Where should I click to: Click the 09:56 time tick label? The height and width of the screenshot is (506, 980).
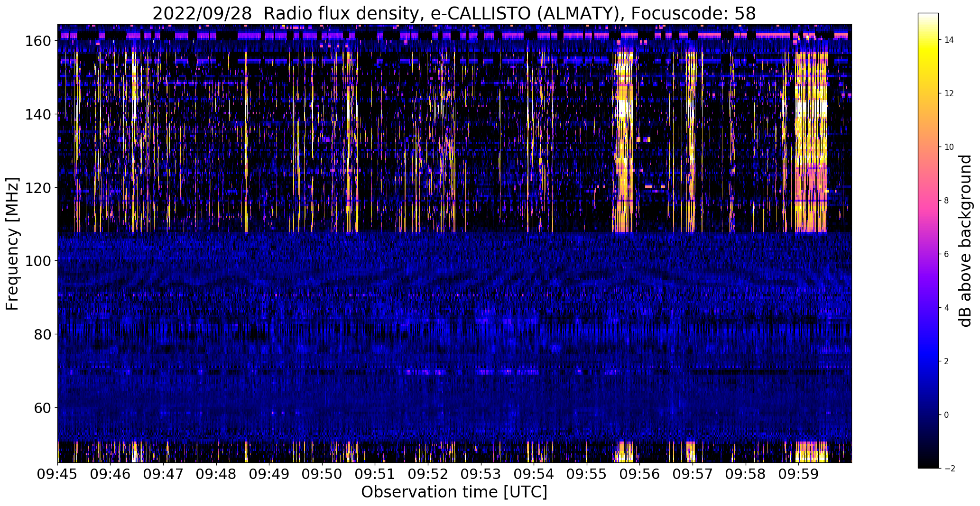(640, 474)
